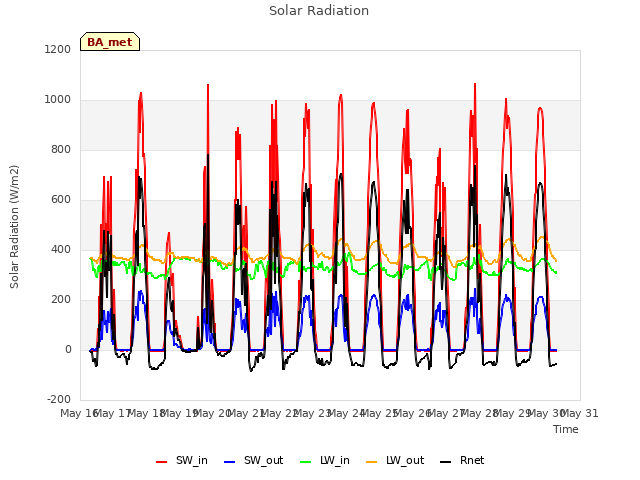
Task: Click the 600 y-axis tick label
Action: (x=61, y=200)
